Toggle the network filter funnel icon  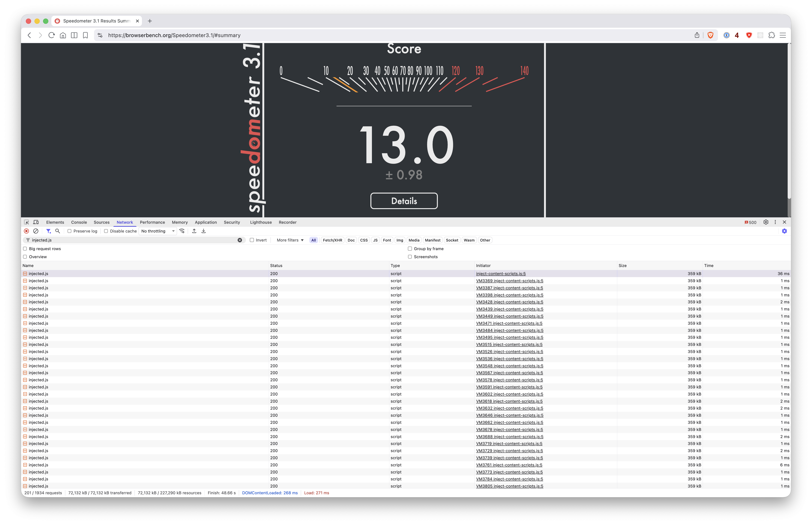coord(48,231)
